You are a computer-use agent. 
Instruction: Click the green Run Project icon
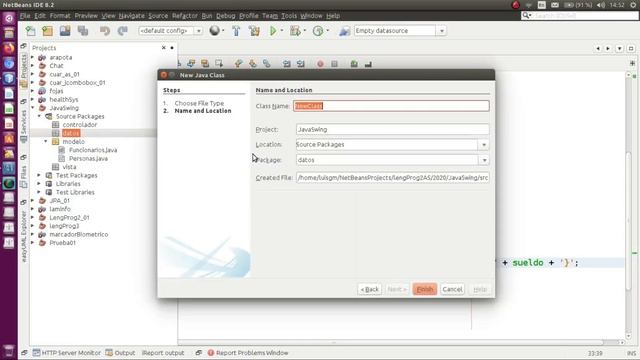[273, 31]
